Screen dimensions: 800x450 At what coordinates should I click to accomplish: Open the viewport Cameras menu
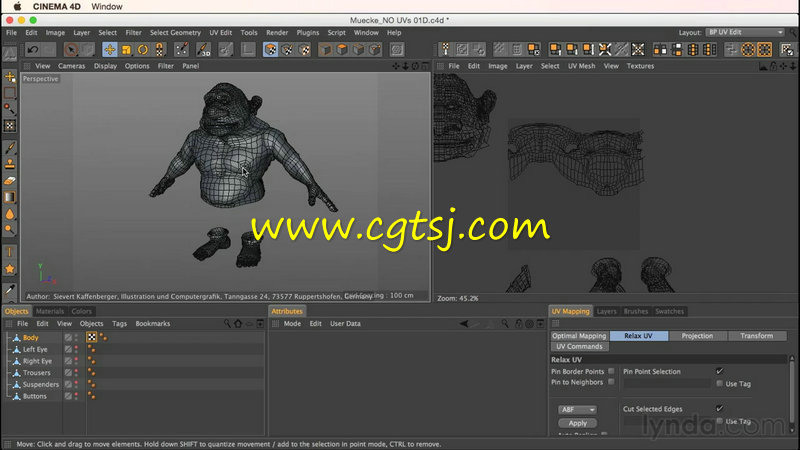(x=71, y=66)
